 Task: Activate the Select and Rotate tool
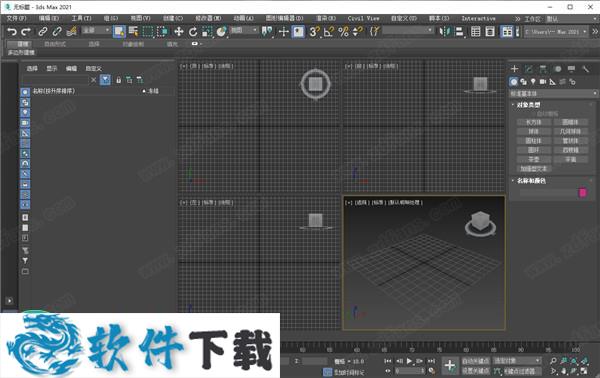click(193, 32)
